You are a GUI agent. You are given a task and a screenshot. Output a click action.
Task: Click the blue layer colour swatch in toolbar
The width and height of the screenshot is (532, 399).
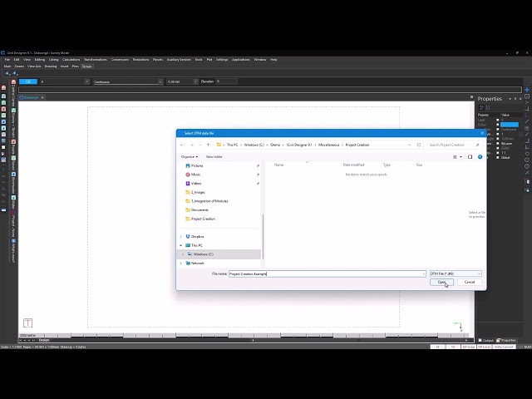tap(28, 81)
